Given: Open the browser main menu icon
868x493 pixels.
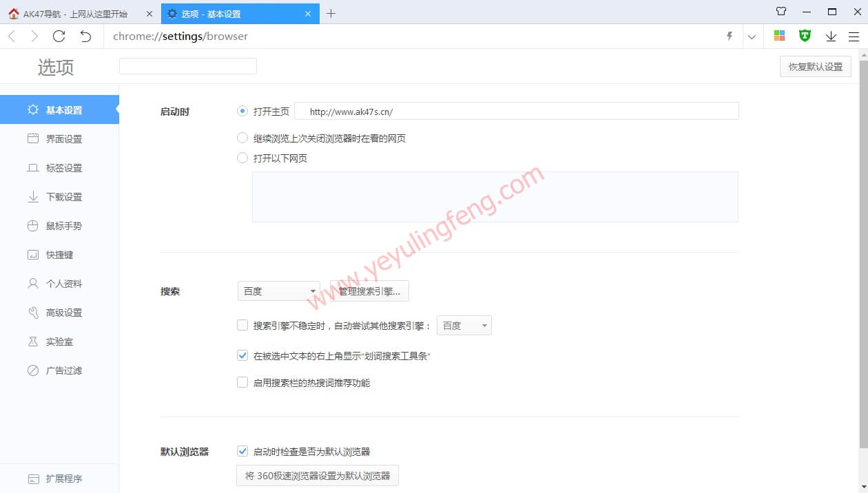Looking at the screenshot, I should [854, 36].
